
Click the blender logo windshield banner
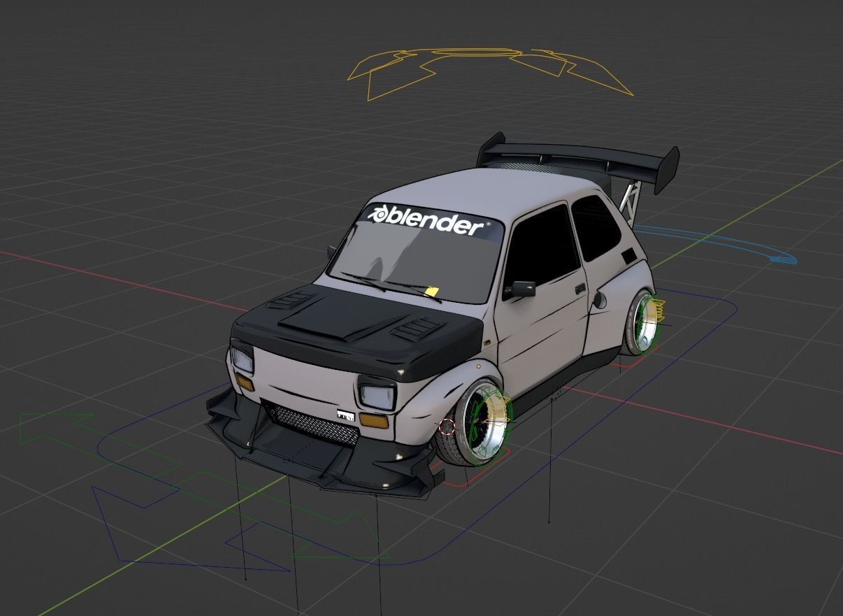click(x=427, y=220)
